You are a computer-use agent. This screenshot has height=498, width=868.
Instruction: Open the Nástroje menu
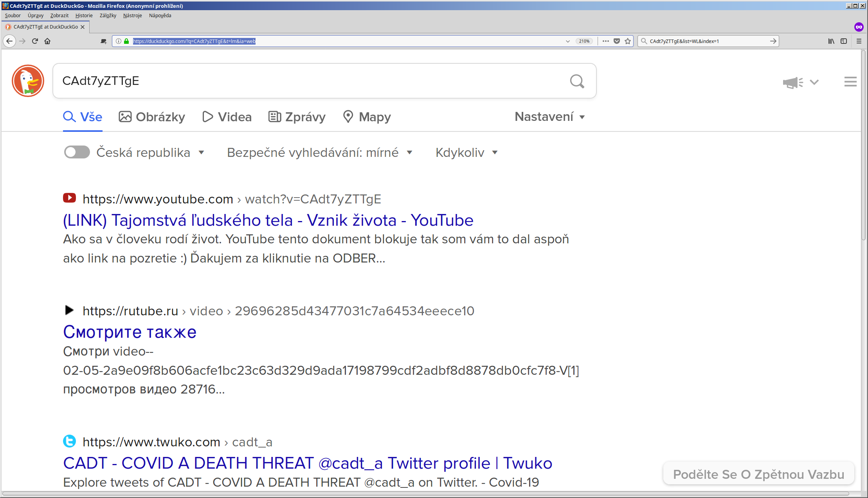[x=133, y=16]
